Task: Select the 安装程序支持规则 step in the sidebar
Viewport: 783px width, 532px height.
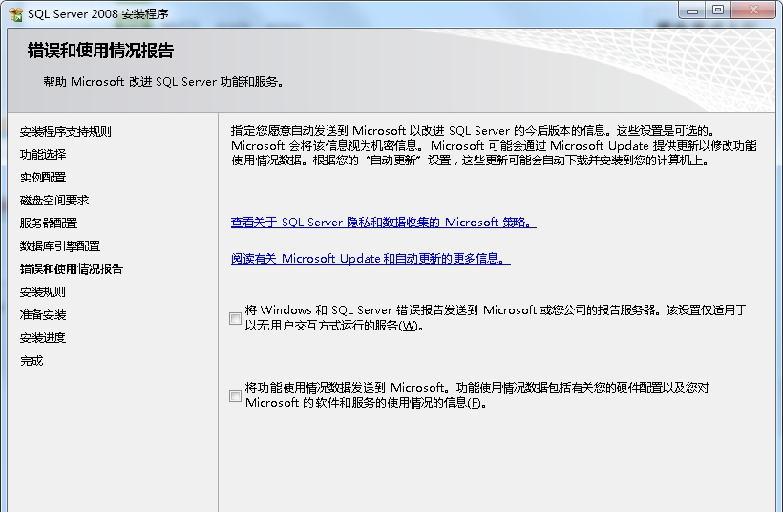Action: (x=66, y=132)
